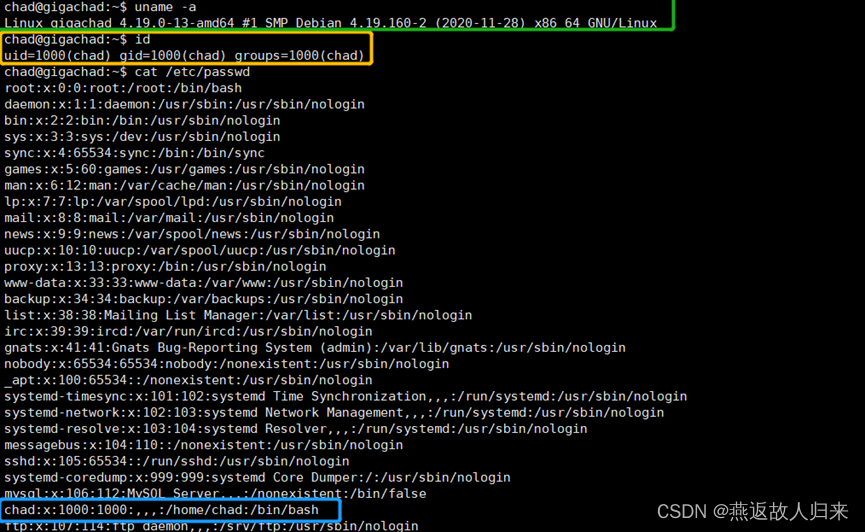The image size is (865, 532).
Task: Click the sync:x:4:65534 passwd entry
Action: [x=135, y=153]
